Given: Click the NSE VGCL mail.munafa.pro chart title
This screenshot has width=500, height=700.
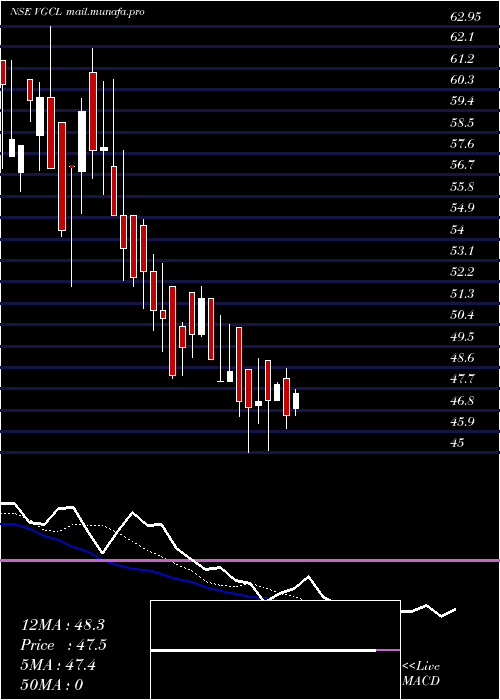Looking at the screenshot, I should coord(77,12).
